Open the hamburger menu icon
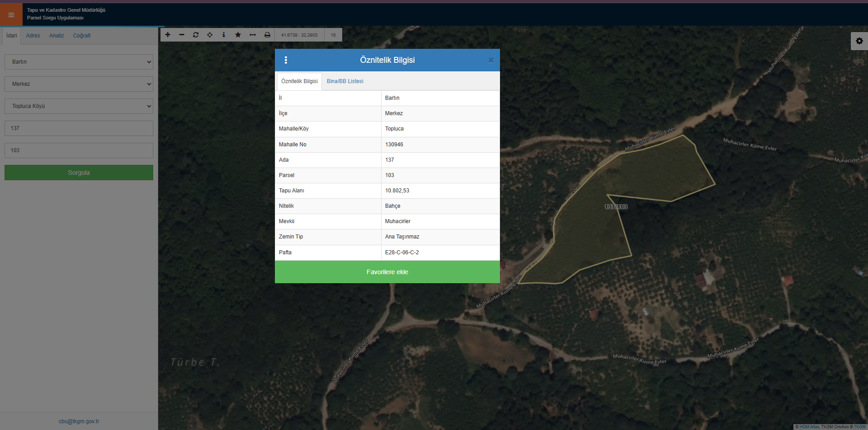The width and height of the screenshot is (868, 430). [11, 15]
